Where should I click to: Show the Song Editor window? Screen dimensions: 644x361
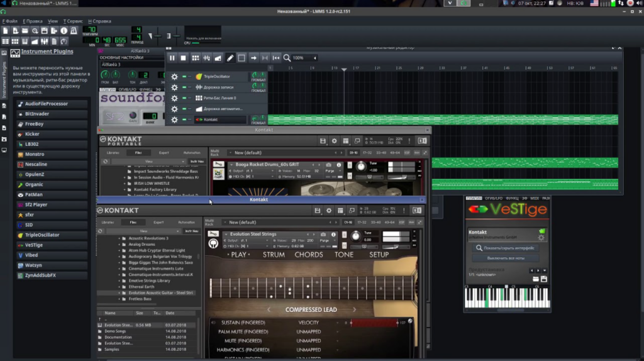click(x=5, y=41)
